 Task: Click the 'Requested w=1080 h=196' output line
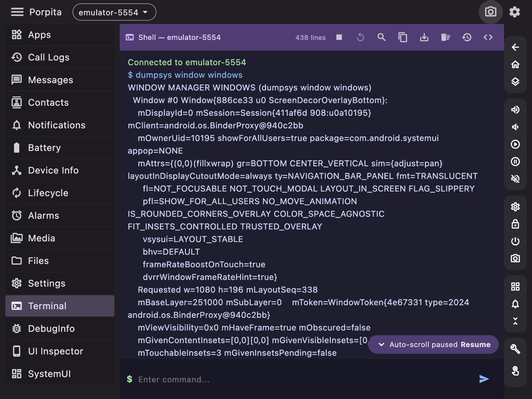(228, 290)
